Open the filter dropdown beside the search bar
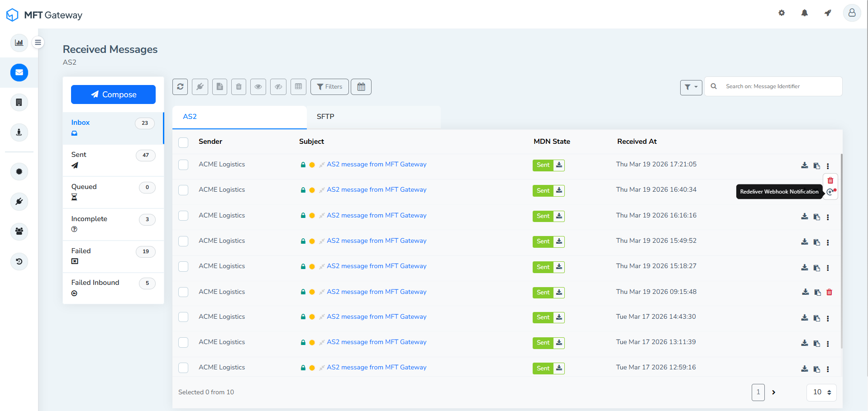 click(691, 87)
